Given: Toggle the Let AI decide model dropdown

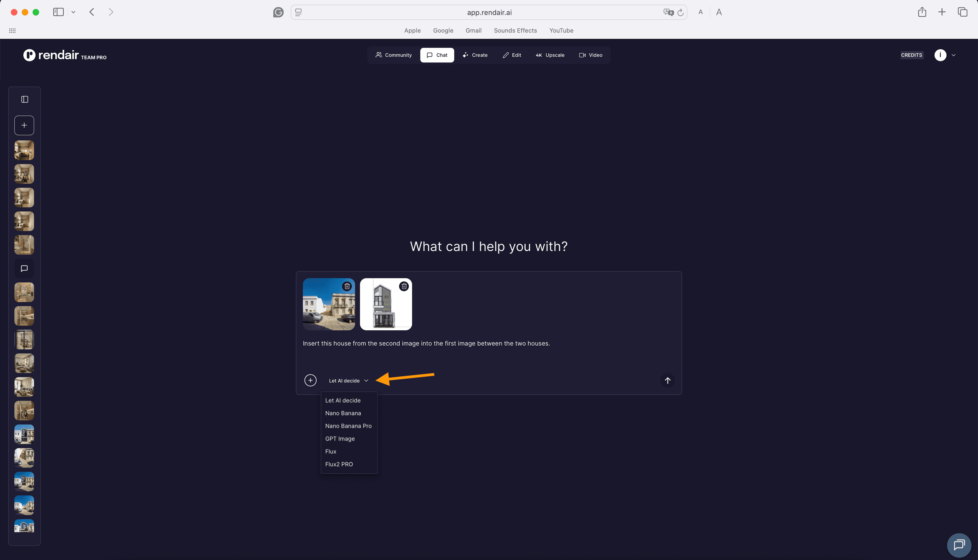Looking at the screenshot, I should (348, 381).
